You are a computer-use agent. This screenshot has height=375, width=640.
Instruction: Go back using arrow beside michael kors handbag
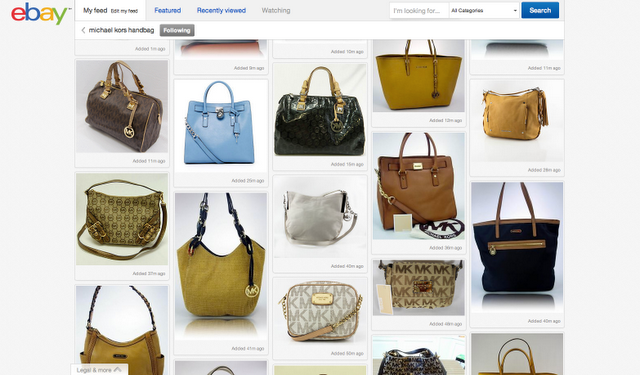(x=83, y=30)
